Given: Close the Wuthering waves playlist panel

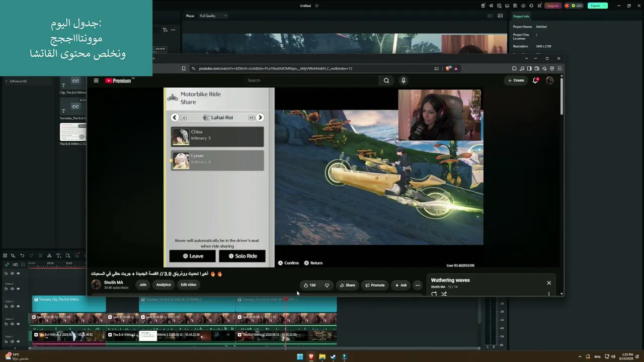Looking at the screenshot, I should [549, 283].
